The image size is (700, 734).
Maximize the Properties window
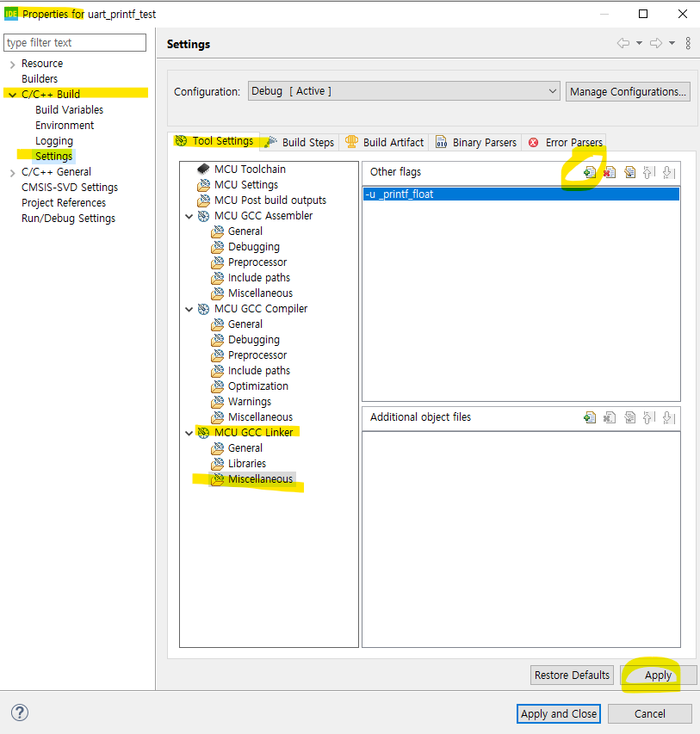643,14
